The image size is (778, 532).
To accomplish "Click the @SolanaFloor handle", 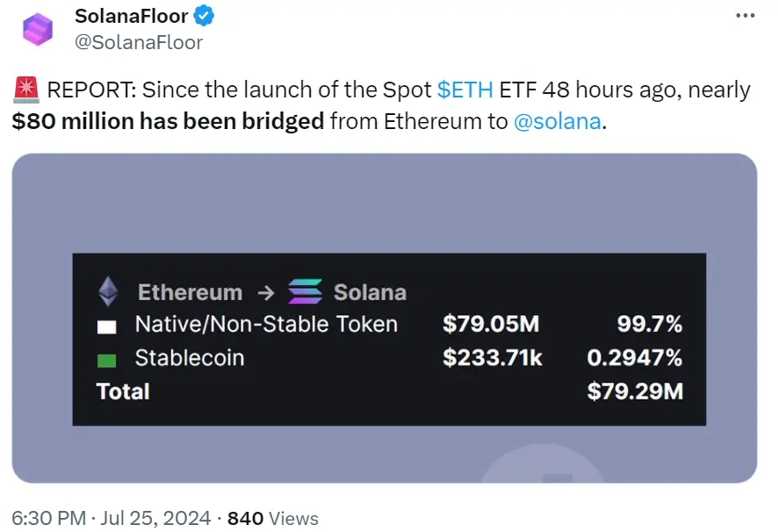I will [138, 40].
